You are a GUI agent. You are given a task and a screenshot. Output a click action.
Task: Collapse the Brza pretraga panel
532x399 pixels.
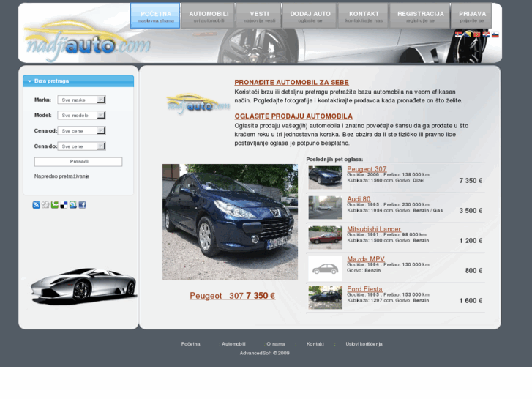tap(30, 81)
